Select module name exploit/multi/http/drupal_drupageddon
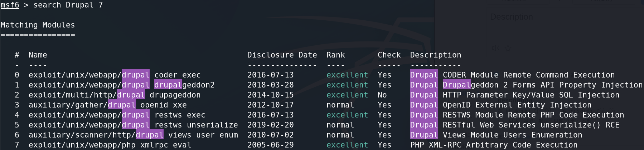This screenshot has width=644, height=150. point(115,95)
